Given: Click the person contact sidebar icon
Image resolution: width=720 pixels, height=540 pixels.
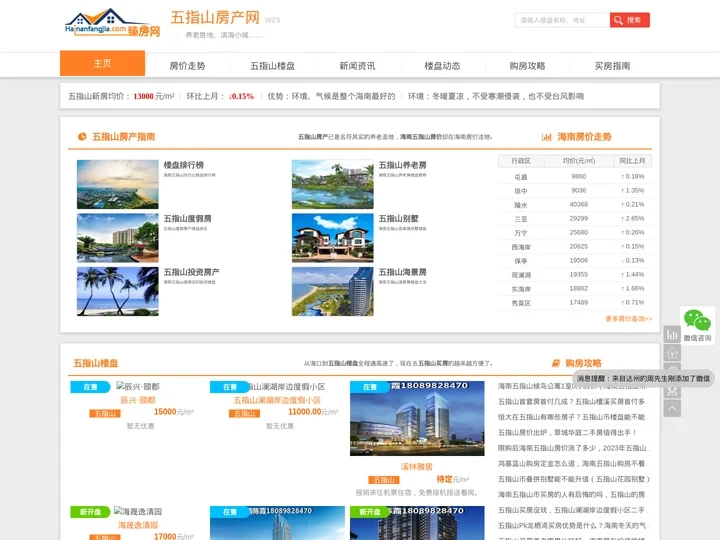Looking at the screenshot, I should point(672,391).
